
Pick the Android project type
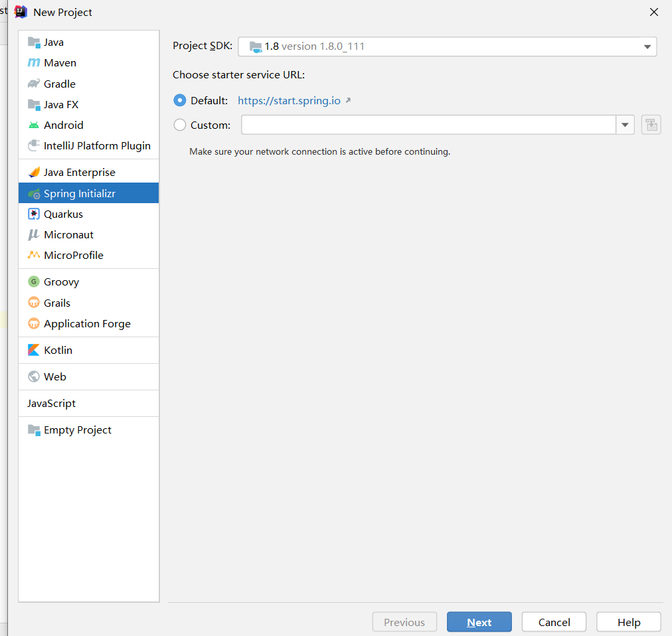[x=89, y=125]
